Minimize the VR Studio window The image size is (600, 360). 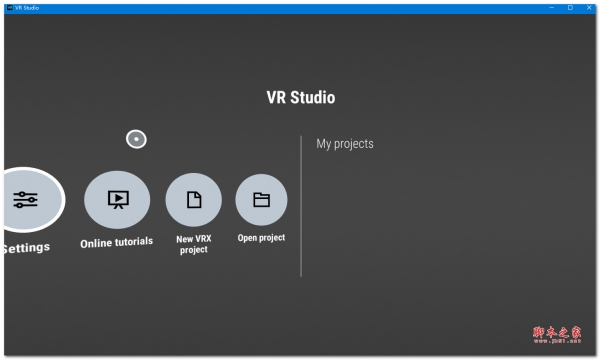[x=552, y=8]
